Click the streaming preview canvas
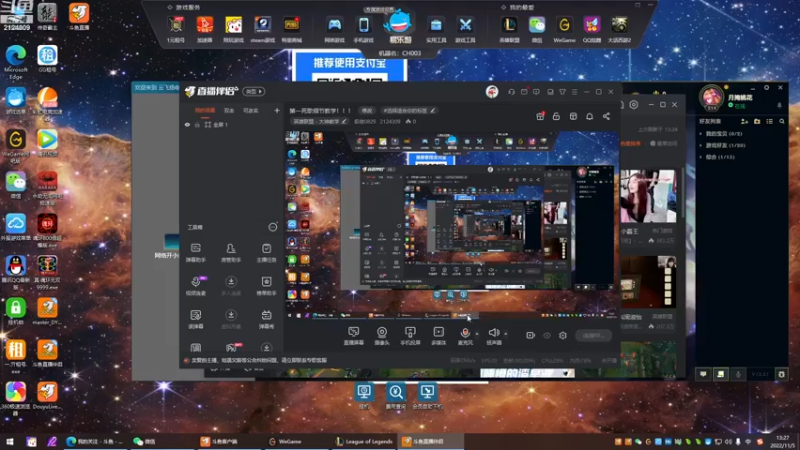Image resolution: width=800 pixels, height=450 pixels. (x=453, y=225)
